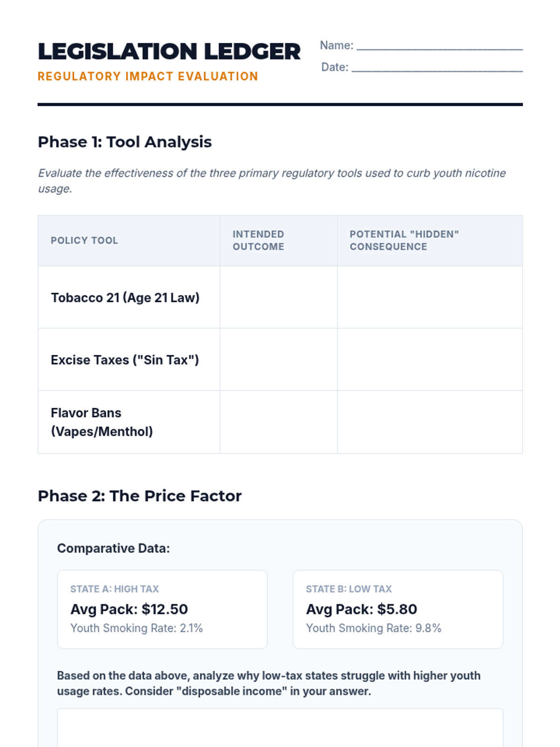Screen dimensions: 560x747
Task: Click the "Phase 1: Tool Analysis" heading
Action: (125, 142)
